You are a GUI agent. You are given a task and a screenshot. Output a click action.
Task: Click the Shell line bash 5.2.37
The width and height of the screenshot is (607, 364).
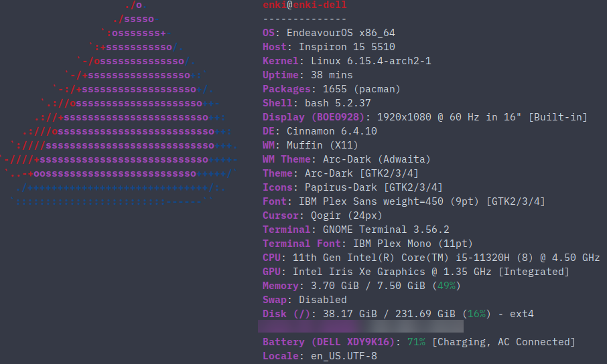point(317,103)
